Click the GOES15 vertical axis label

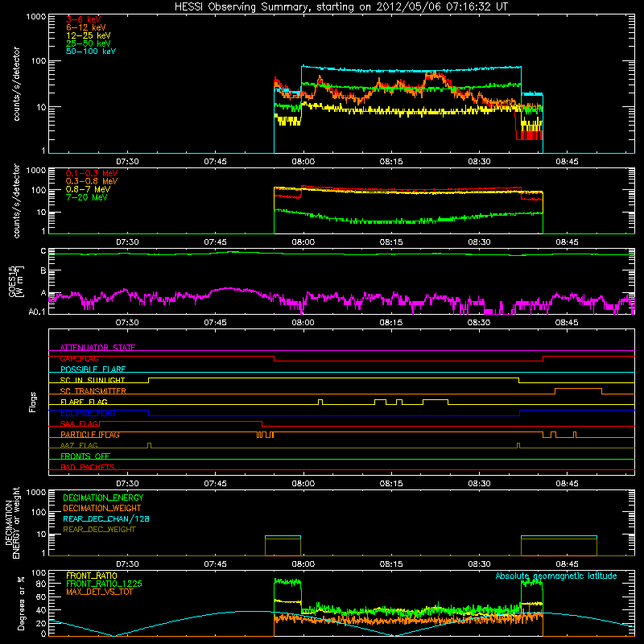click(x=16, y=282)
